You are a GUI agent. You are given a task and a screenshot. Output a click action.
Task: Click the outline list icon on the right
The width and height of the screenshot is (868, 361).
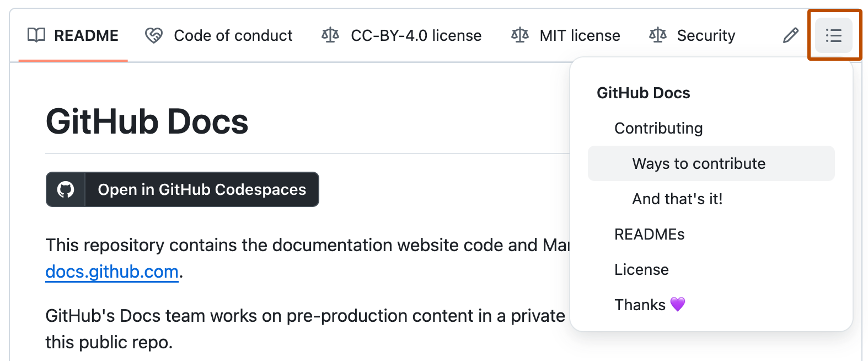pos(833,35)
